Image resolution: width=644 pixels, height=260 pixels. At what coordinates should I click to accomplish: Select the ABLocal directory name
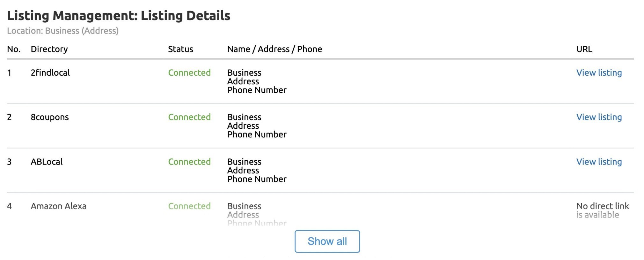[47, 162]
